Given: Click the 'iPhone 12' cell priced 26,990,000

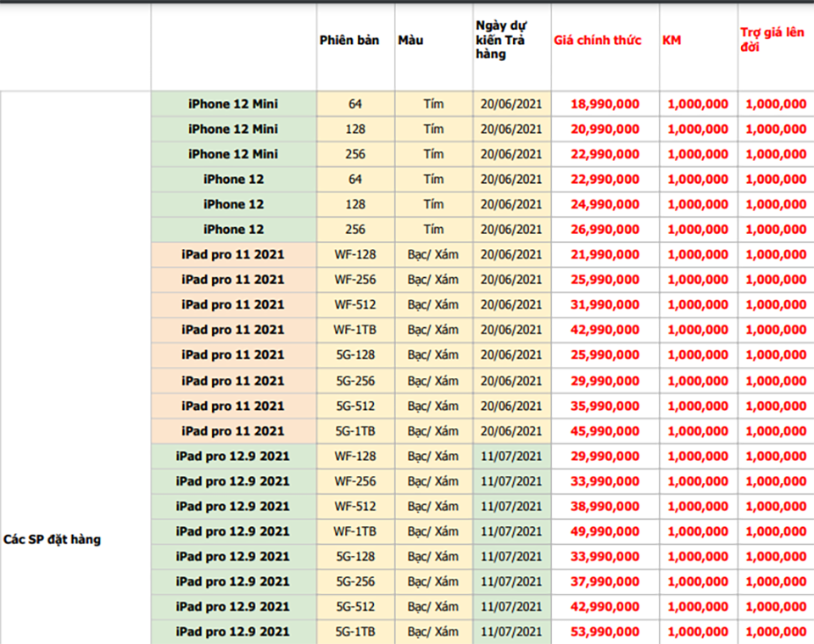Looking at the screenshot, I should click(x=234, y=229).
